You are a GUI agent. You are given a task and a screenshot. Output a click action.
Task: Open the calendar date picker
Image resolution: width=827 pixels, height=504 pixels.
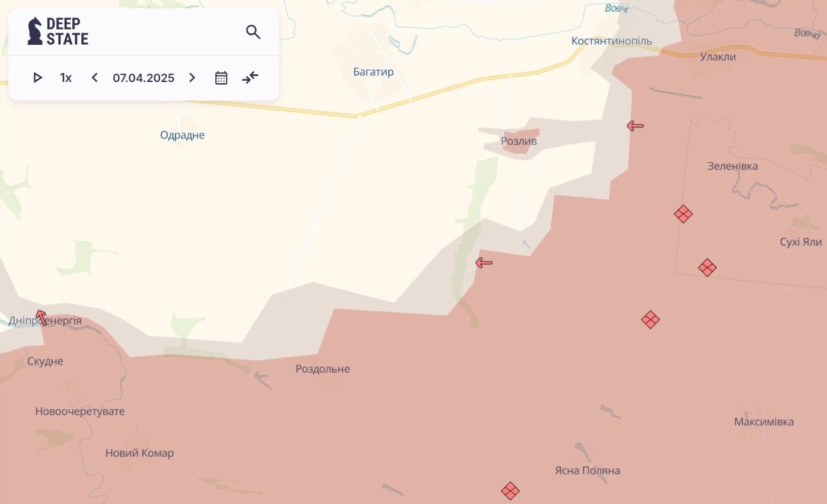coord(221,78)
